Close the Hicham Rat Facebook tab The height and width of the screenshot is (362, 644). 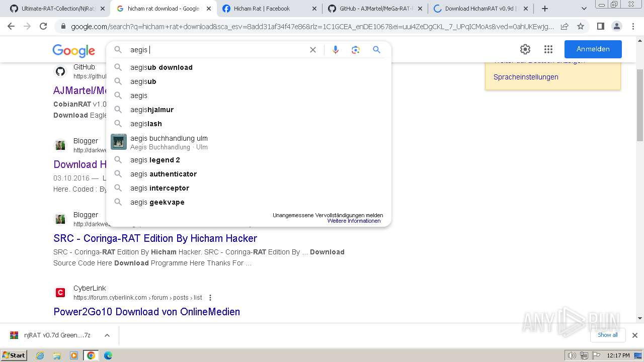(x=314, y=9)
